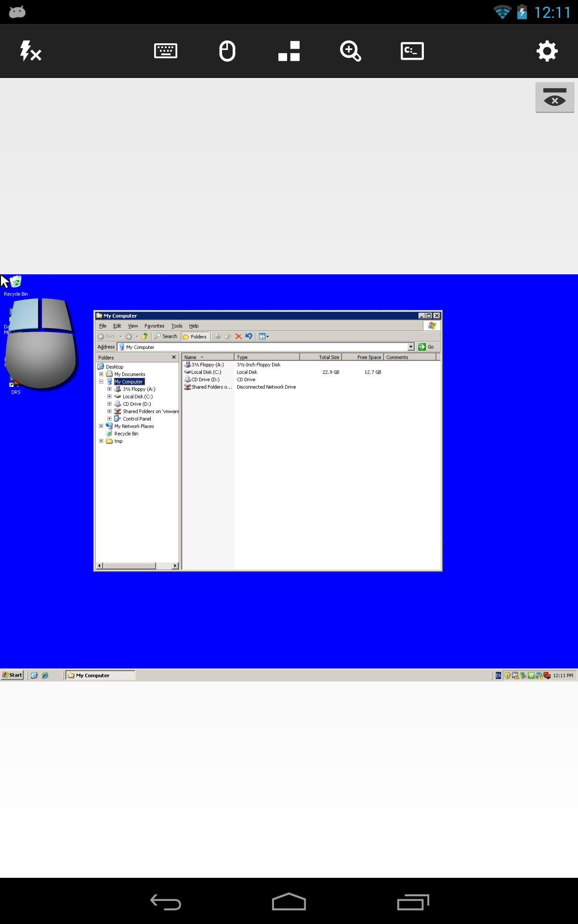Image resolution: width=578 pixels, height=924 pixels.
Task: Open the Views dropdown button
Action: pyautogui.click(x=263, y=336)
